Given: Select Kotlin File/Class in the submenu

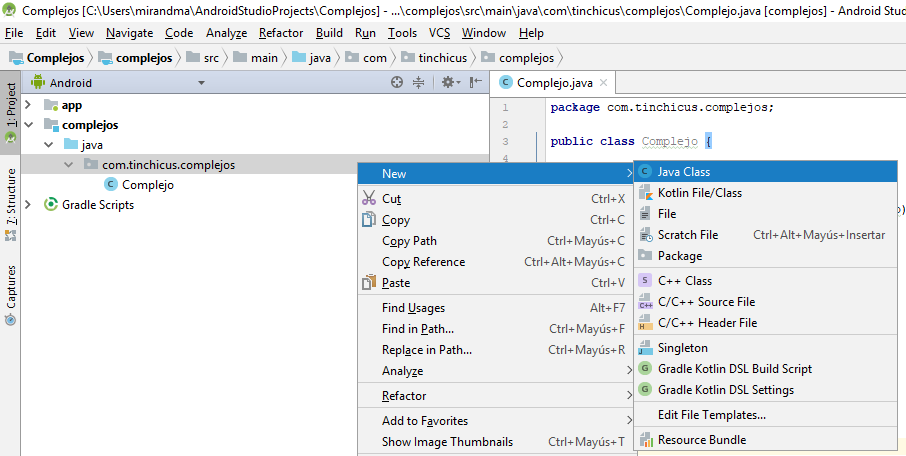Looking at the screenshot, I should (699, 193).
